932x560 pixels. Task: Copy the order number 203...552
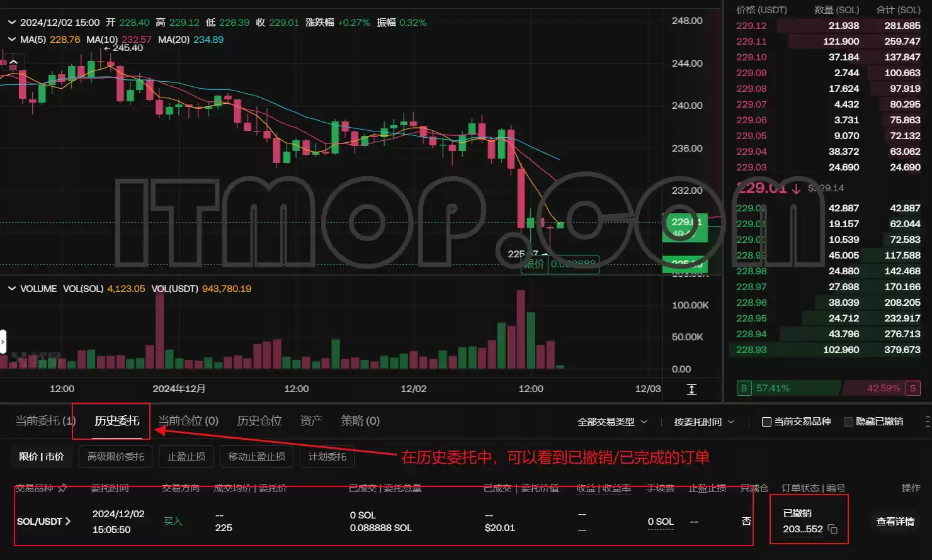(x=833, y=529)
